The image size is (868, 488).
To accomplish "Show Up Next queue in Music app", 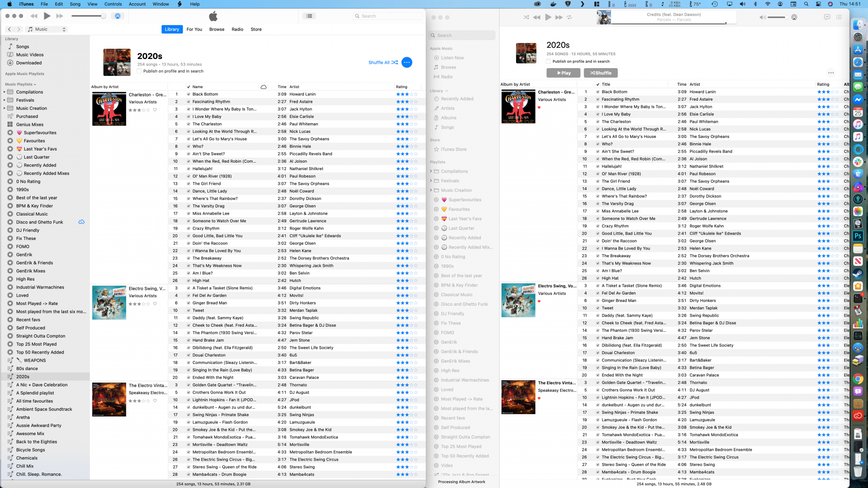I will click(839, 17).
